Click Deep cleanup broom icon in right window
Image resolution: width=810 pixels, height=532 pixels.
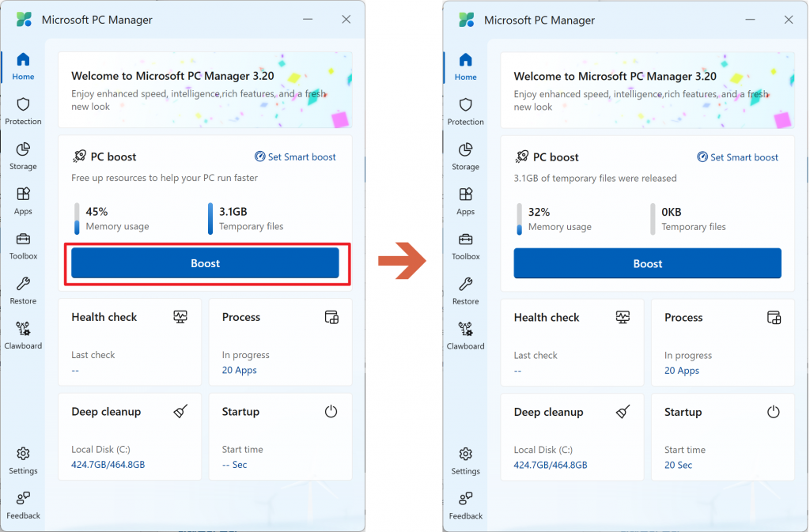(623, 412)
